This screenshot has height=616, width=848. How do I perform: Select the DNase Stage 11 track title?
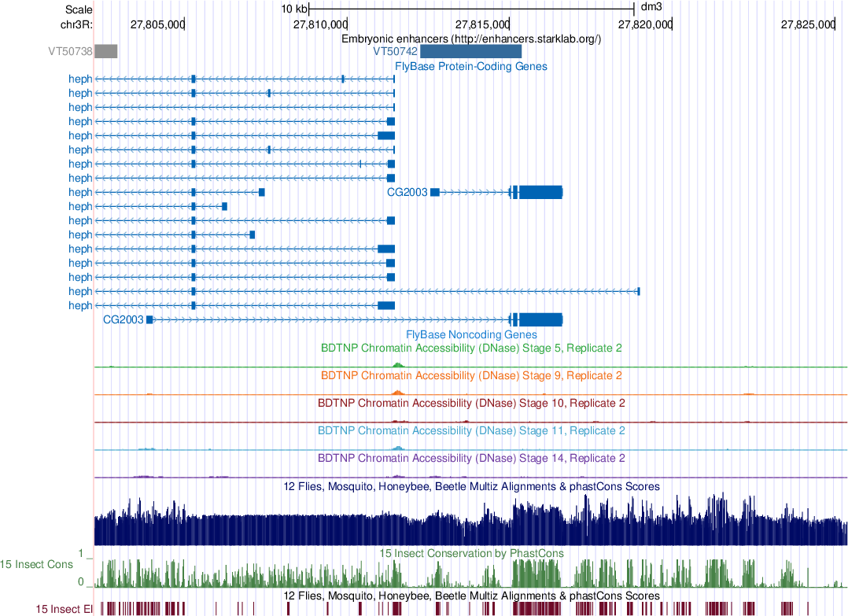[x=470, y=431]
